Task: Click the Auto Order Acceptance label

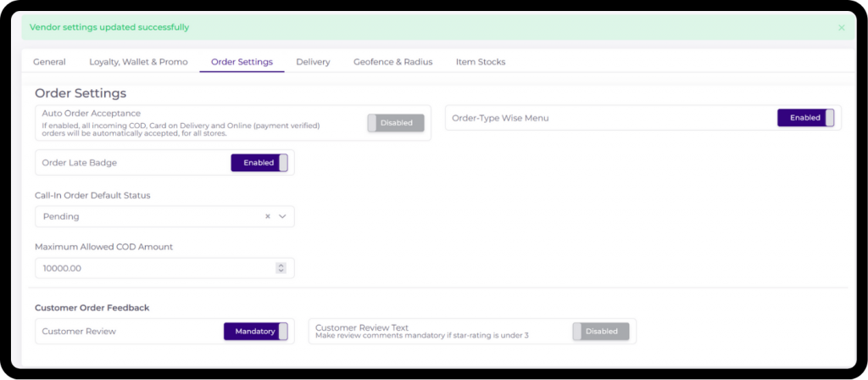Action: 92,113
